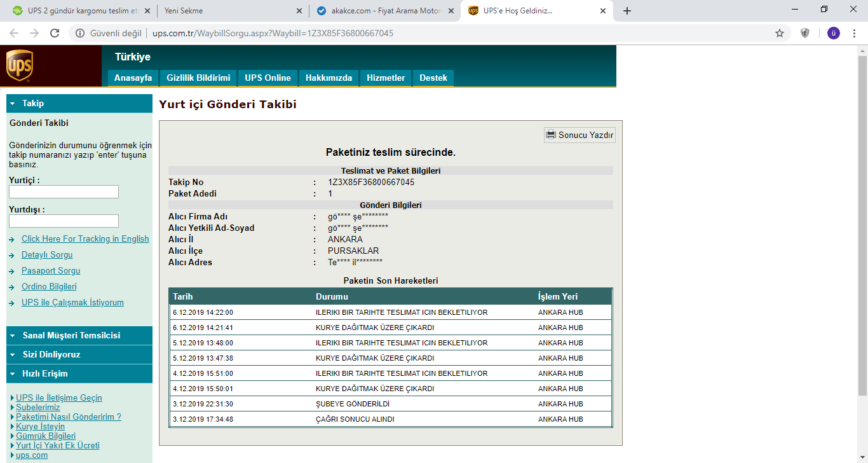Open the purple user profile avatar
Screen dimensions: 868x463
833,33
